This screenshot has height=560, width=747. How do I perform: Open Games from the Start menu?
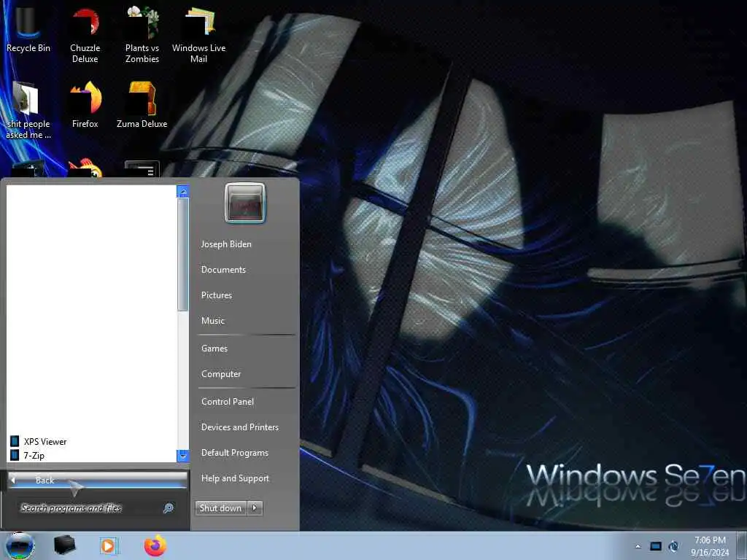tap(214, 348)
